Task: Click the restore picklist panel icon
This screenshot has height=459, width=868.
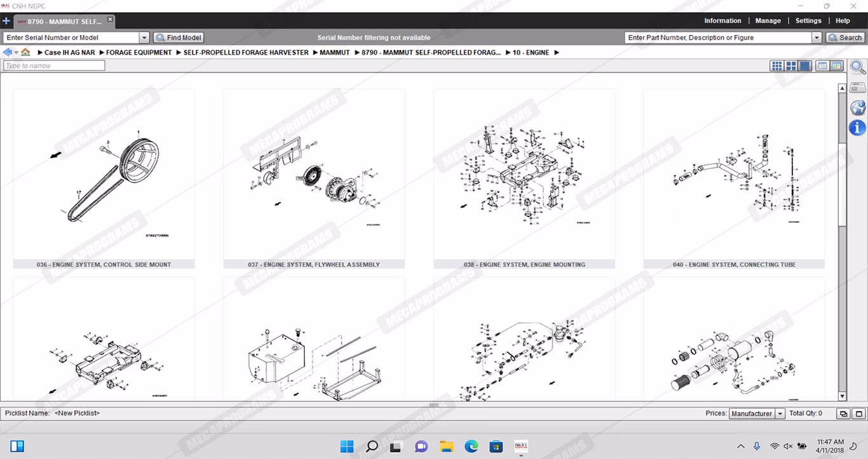Action: point(843,413)
